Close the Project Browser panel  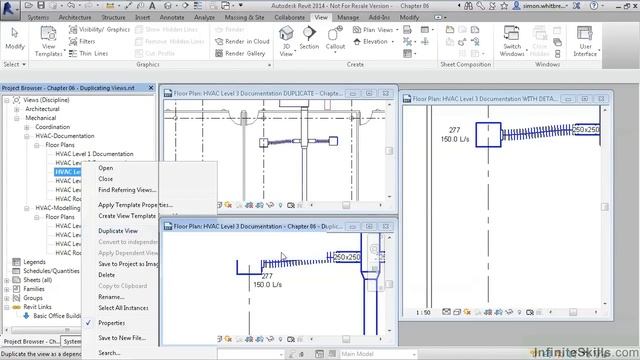(151, 88)
